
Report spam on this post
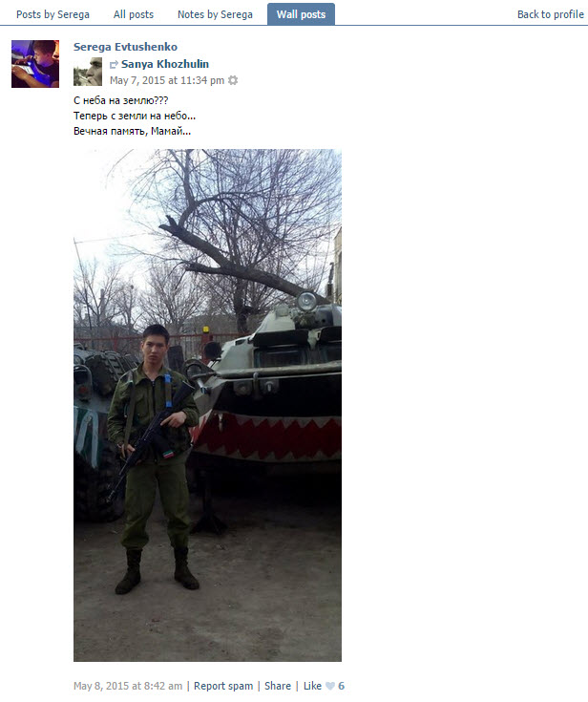click(x=223, y=686)
